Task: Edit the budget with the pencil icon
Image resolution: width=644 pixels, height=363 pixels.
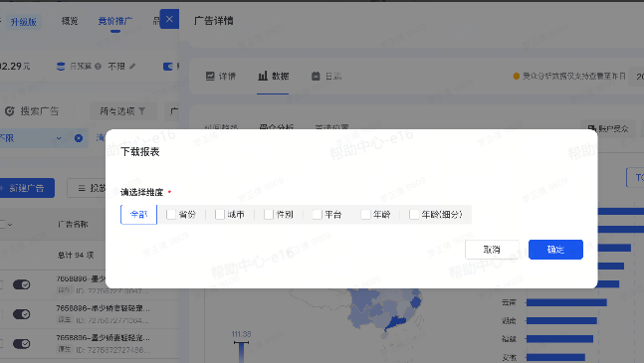Action: [x=132, y=66]
